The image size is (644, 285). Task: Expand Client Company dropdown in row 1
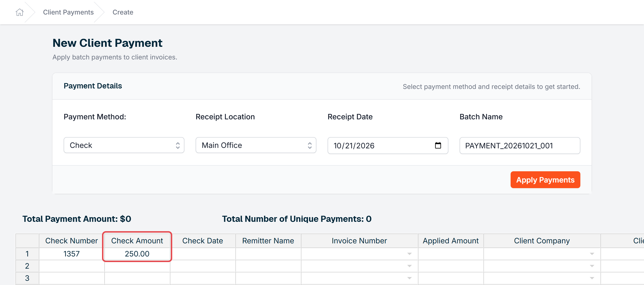(x=592, y=254)
